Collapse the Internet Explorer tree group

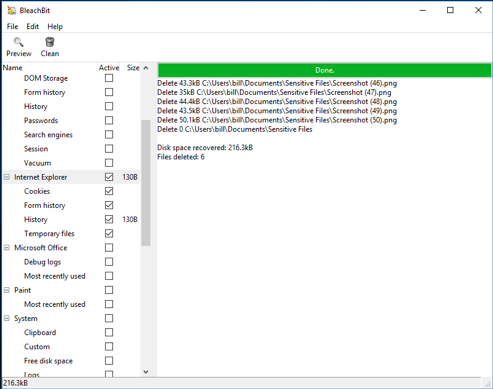coord(7,177)
